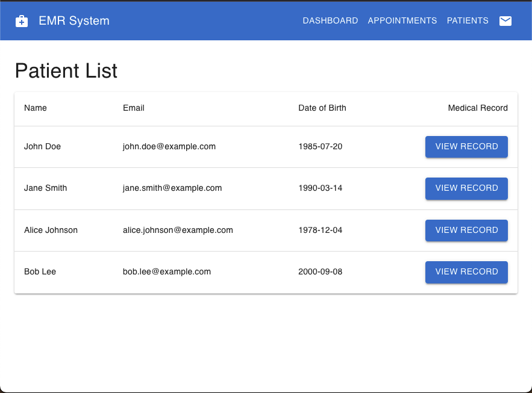Image resolution: width=532 pixels, height=393 pixels.
Task: Select the Email column header
Action: (x=134, y=108)
